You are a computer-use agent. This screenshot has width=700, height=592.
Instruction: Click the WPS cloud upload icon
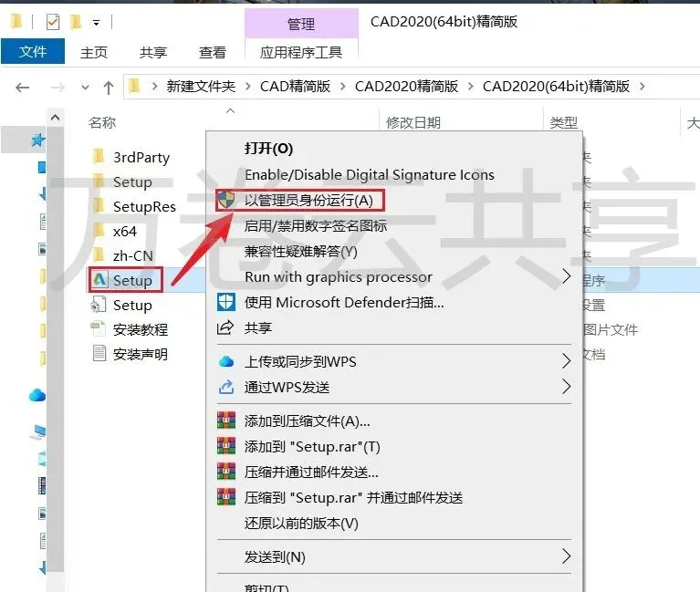(x=226, y=361)
